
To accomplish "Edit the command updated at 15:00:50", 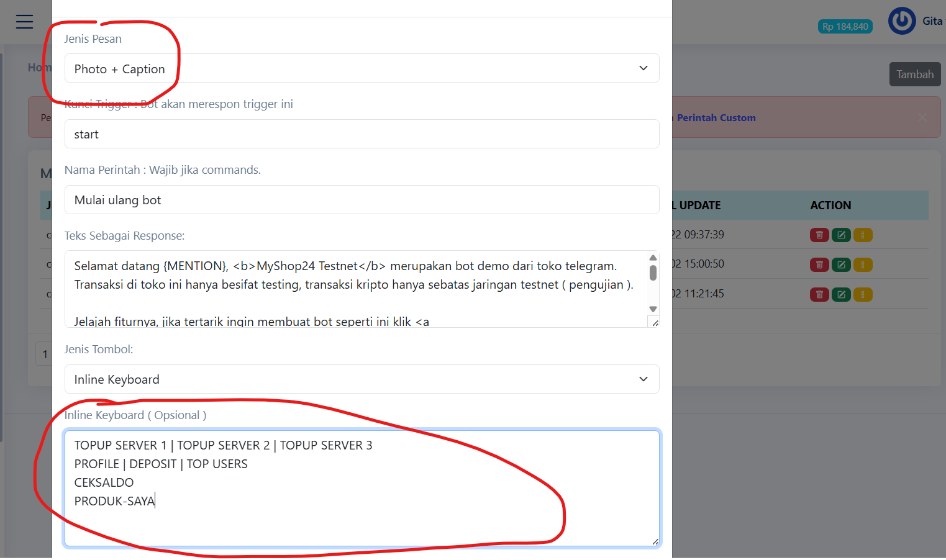I will 841,265.
